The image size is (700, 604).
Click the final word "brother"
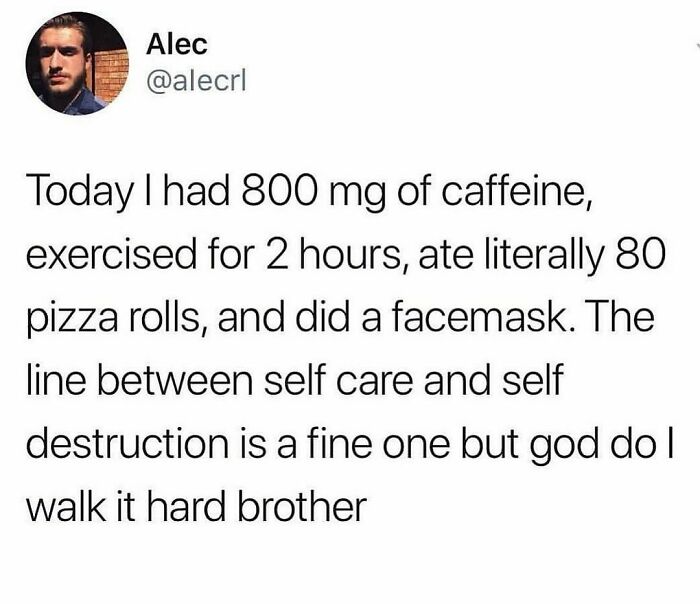click(x=301, y=506)
